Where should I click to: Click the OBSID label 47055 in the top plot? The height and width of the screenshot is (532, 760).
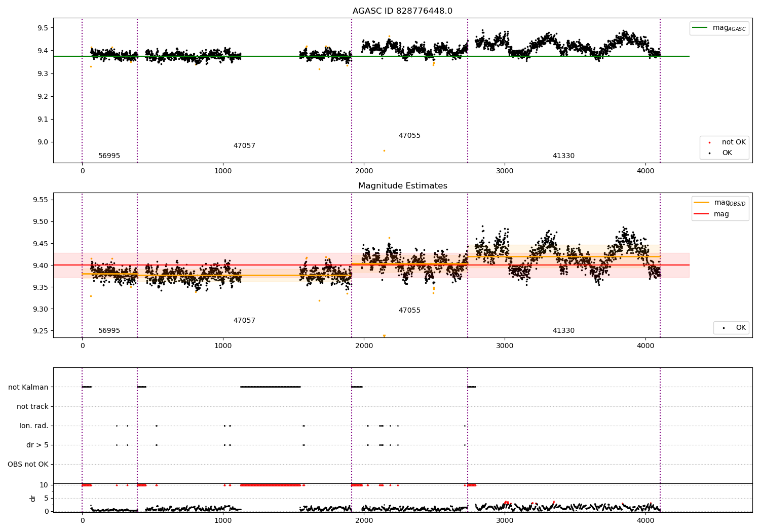tap(409, 136)
